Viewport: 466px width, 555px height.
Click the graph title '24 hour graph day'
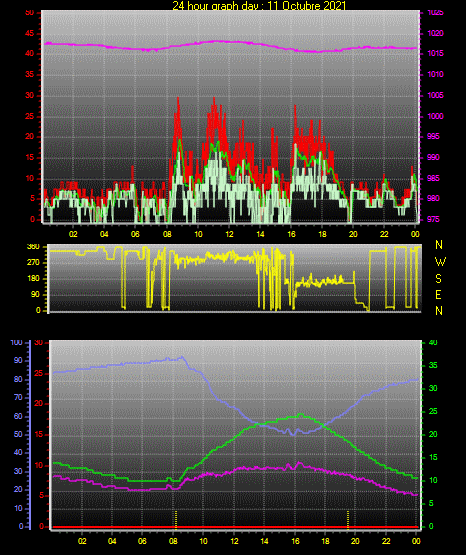[x=215, y=6]
